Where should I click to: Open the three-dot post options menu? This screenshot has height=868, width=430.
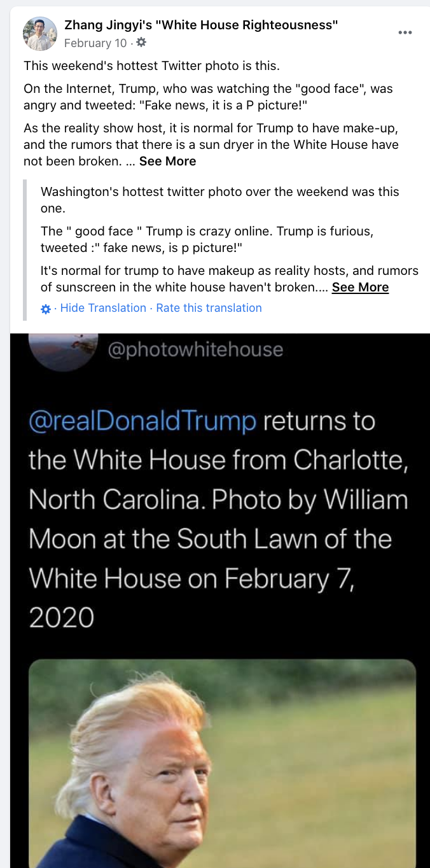click(x=405, y=33)
